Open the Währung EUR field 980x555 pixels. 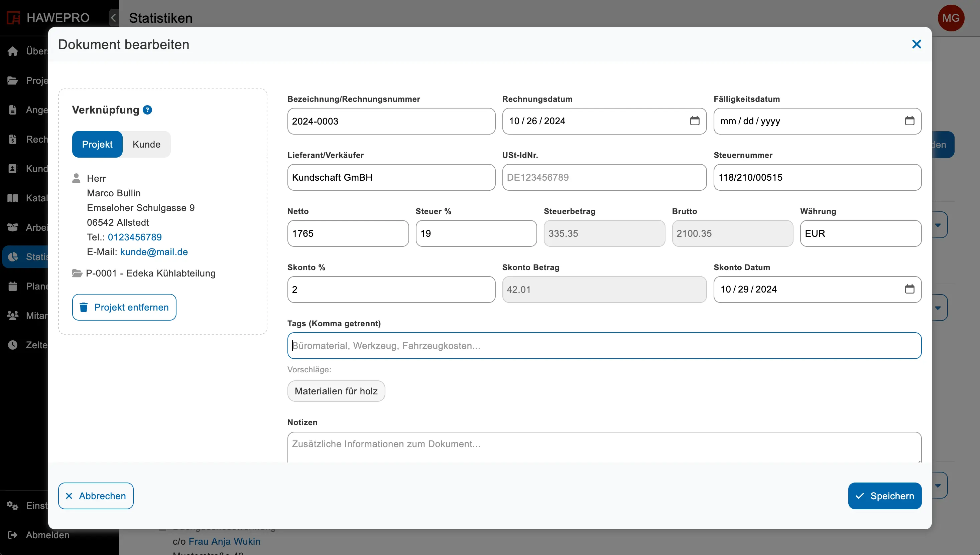point(860,233)
